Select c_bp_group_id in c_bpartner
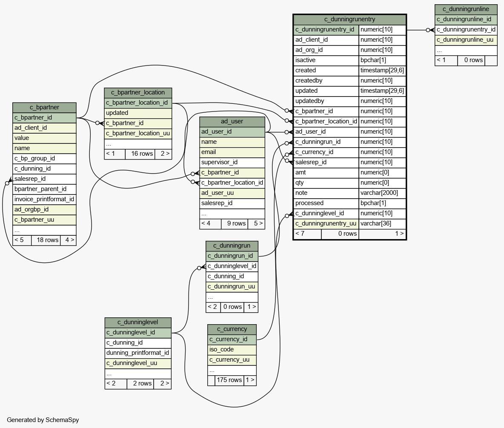 click(x=44, y=159)
